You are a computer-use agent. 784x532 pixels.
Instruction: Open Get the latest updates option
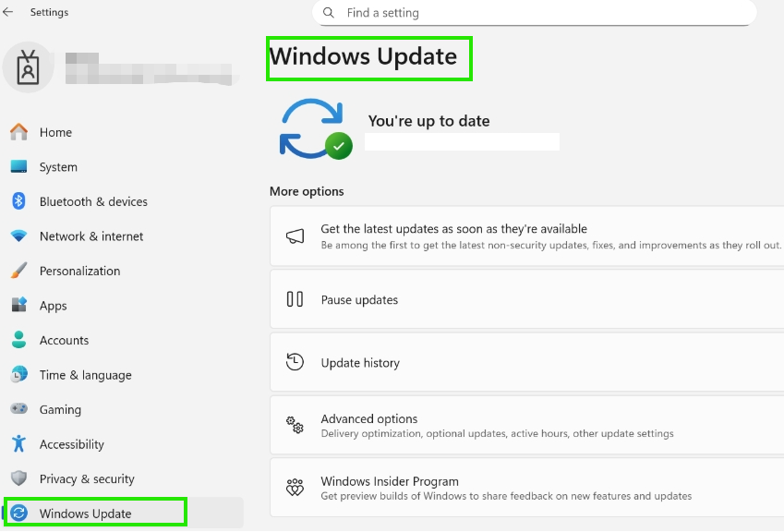click(x=527, y=236)
